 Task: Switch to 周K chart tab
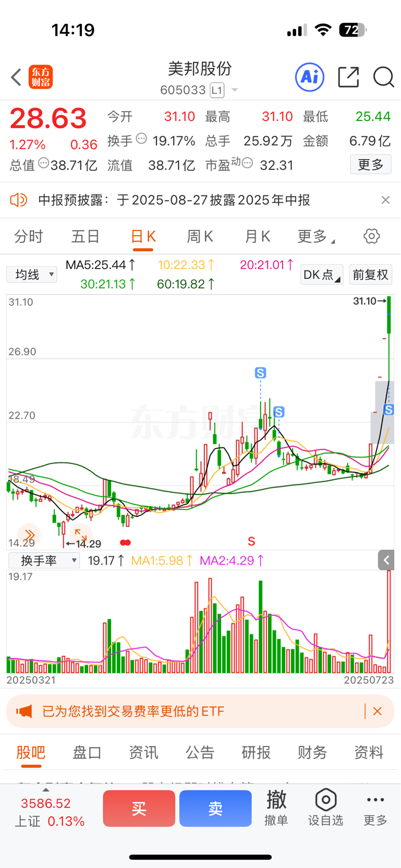pyautogui.click(x=200, y=236)
